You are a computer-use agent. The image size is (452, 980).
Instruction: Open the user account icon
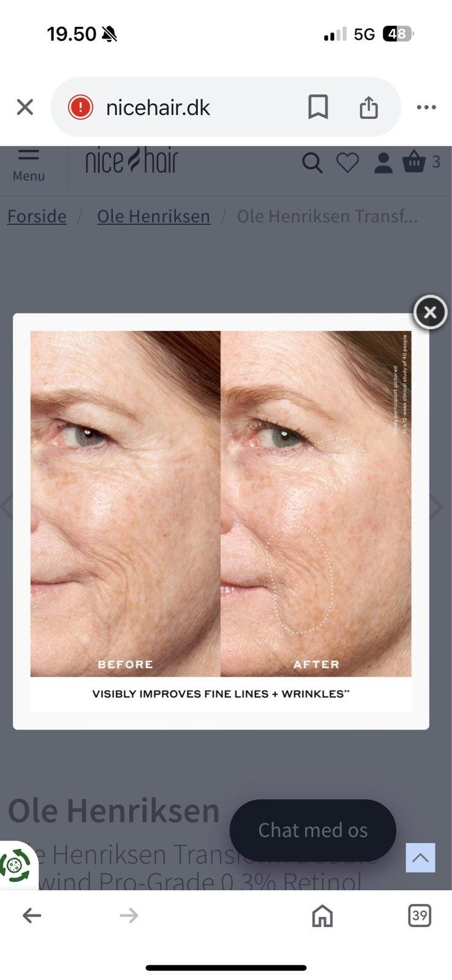pos(383,163)
